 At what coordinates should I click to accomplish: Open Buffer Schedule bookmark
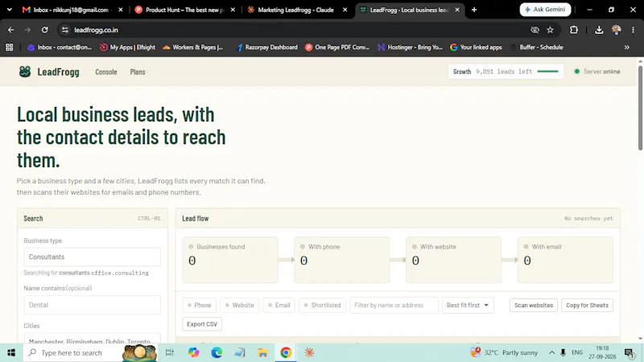point(537,47)
